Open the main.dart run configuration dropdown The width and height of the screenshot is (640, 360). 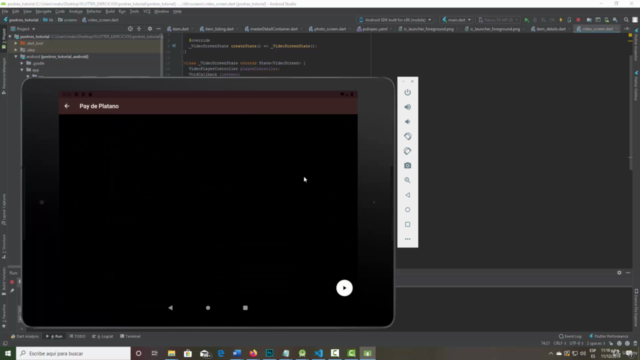(x=457, y=20)
